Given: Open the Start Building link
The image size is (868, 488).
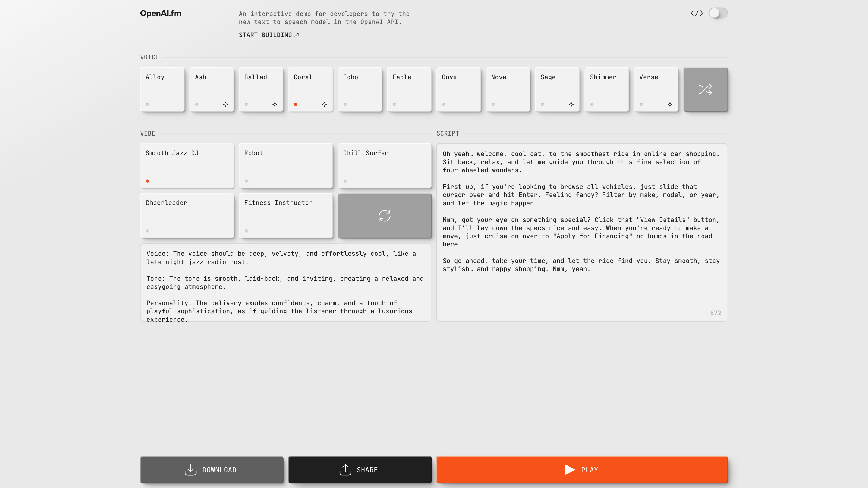Looking at the screenshot, I should point(269,35).
